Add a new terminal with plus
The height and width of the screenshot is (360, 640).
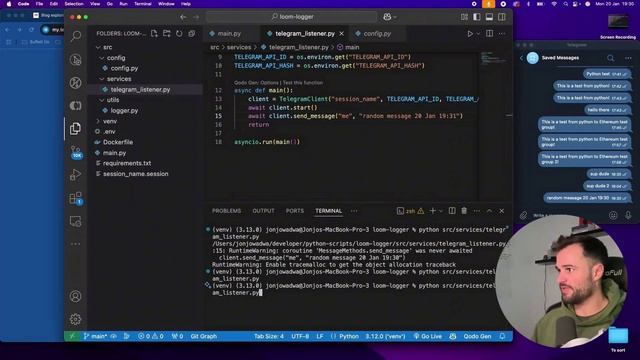(433, 211)
